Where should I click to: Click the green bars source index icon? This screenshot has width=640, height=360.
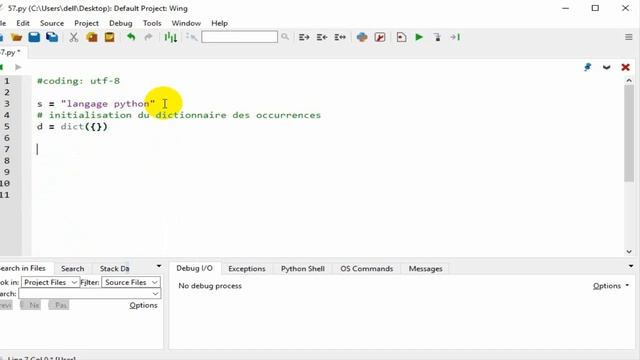tap(170, 37)
